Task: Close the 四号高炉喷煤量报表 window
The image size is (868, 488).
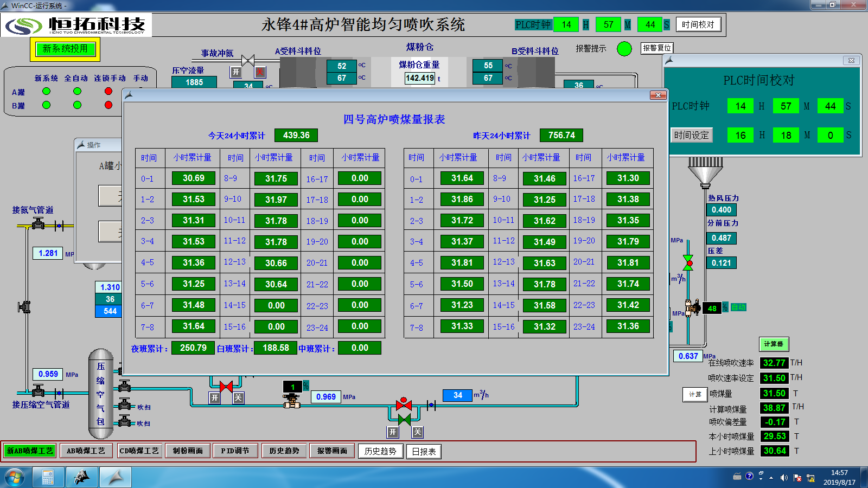Action: 658,95
